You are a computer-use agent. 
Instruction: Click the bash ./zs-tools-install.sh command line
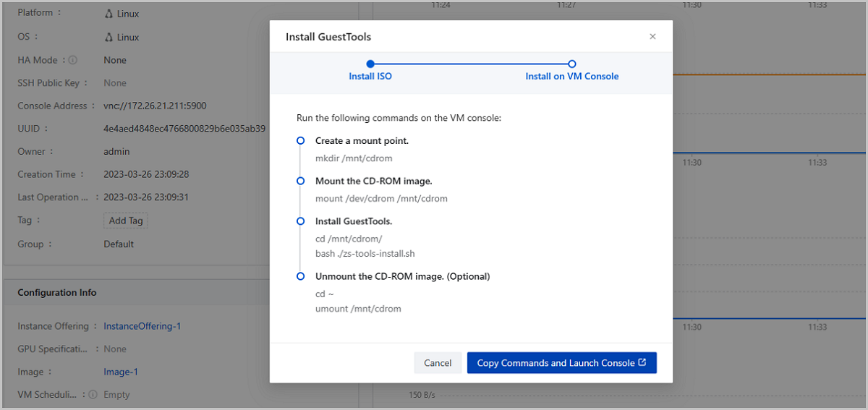tap(365, 254)
